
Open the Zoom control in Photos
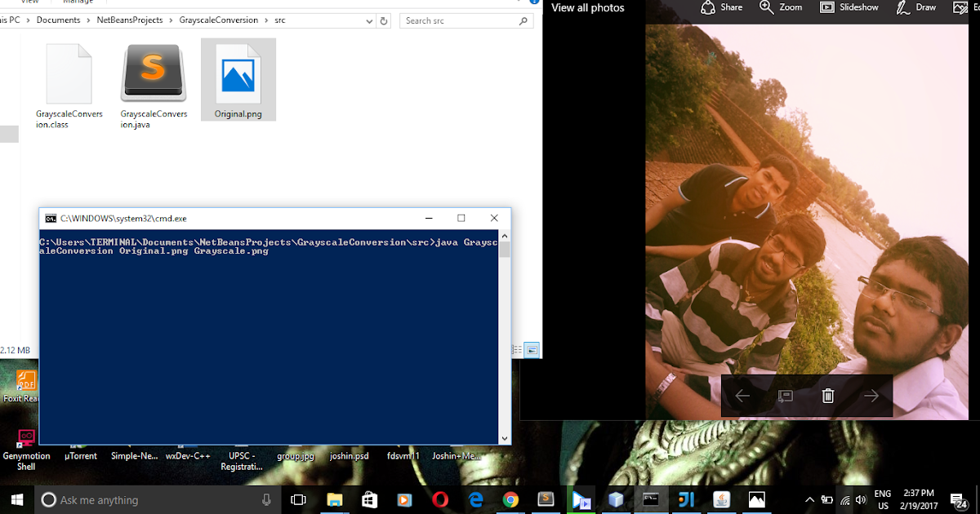[781, 7]
